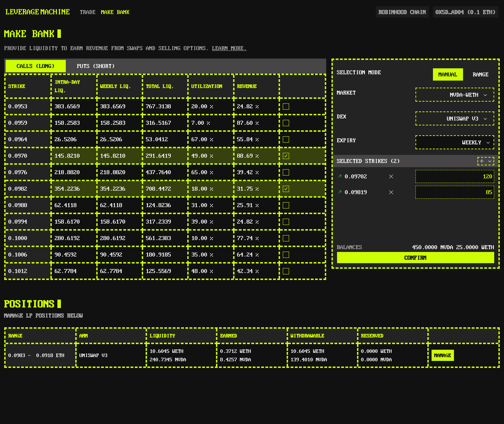The height and width of the screenshot is (424, 504).
Task: Click revenue value 77.74 %
Action: (248, 238)
